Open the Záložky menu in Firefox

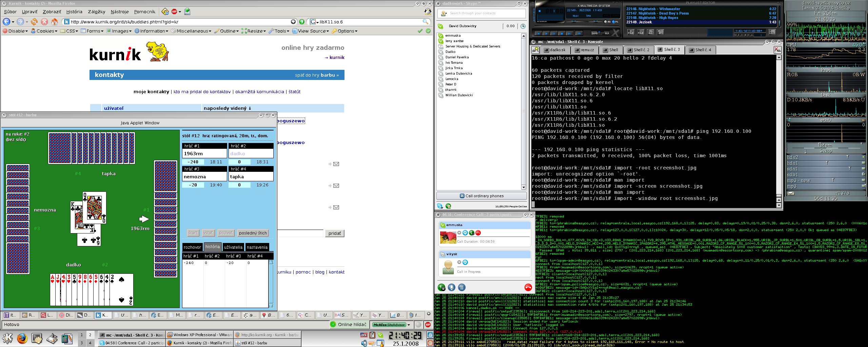(96, 12)
